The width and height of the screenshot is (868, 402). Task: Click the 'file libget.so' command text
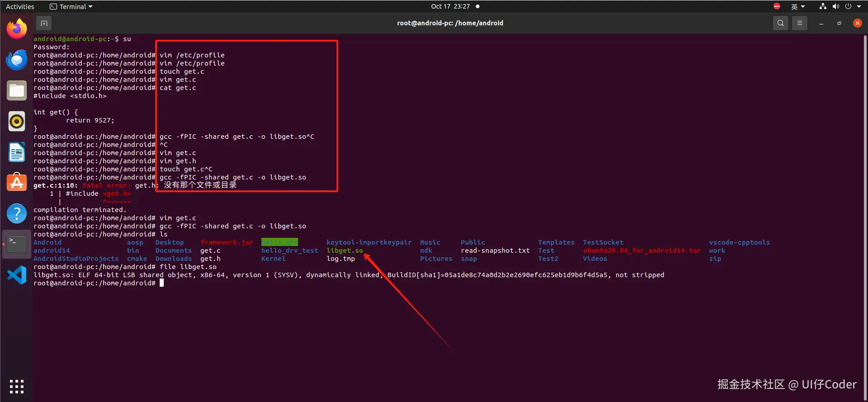188,267
